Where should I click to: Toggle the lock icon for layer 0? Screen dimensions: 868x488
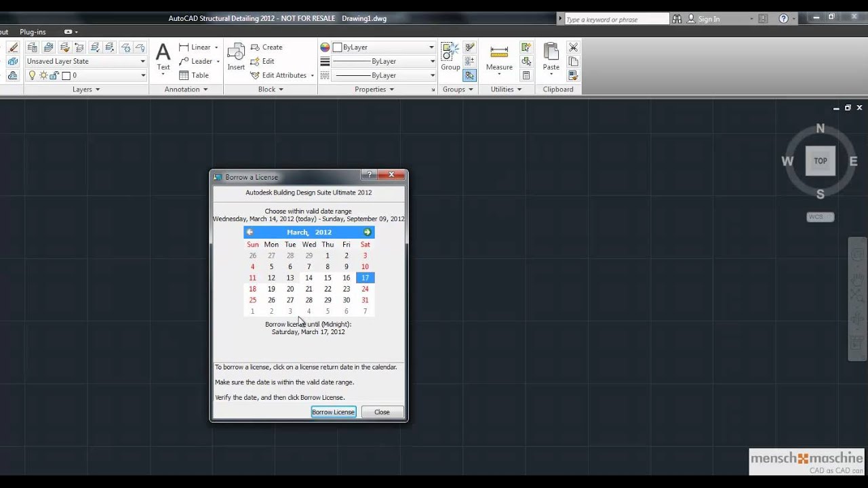click(x=54, y=75)
